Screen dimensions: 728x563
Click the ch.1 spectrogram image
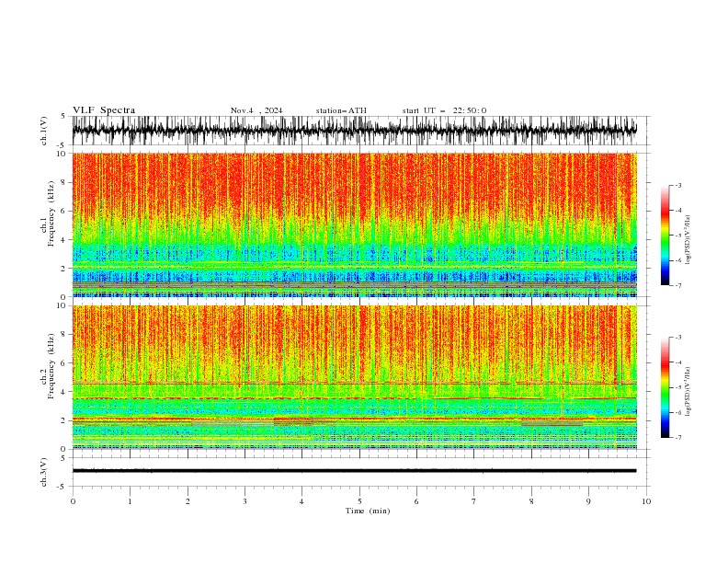coord(355,224)
